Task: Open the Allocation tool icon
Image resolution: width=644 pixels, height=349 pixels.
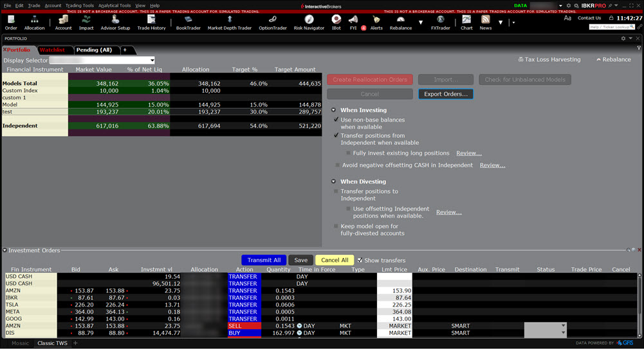Action: [x=34, y=22]
